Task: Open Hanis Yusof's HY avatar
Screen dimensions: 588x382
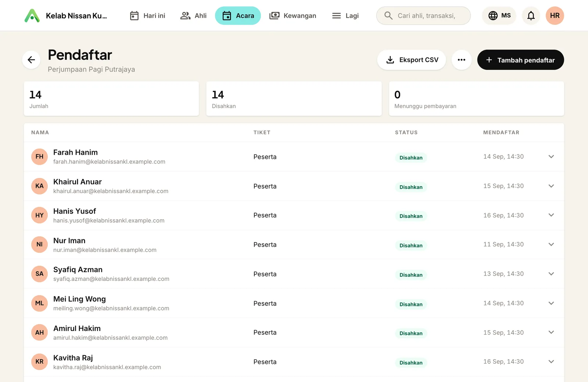Action: (x=39, y=215)
